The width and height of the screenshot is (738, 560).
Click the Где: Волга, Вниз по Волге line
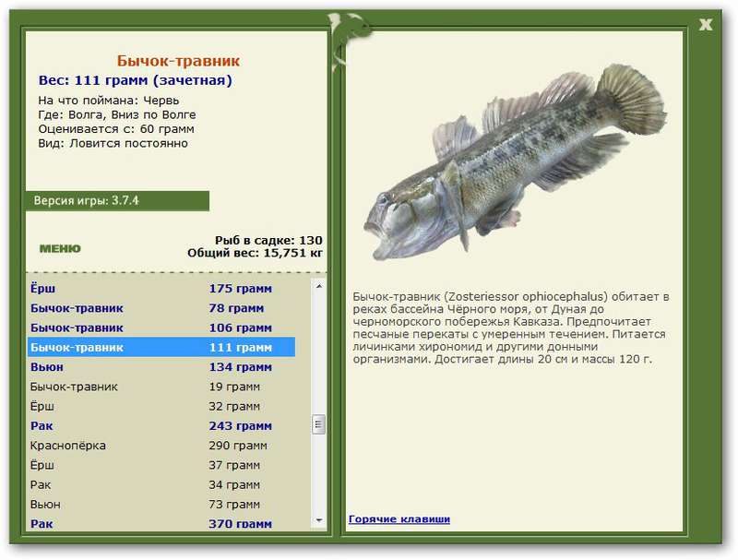pos(117,114)
